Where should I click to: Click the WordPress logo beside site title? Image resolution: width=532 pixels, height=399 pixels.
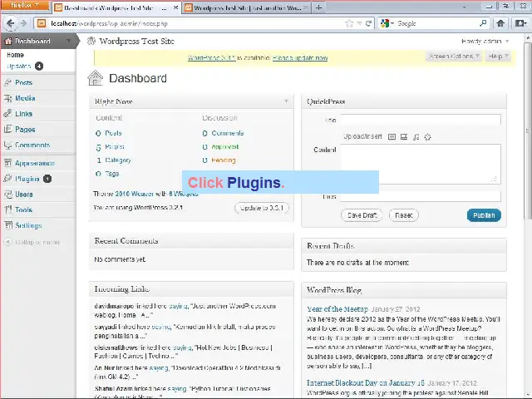pos(91,41)
